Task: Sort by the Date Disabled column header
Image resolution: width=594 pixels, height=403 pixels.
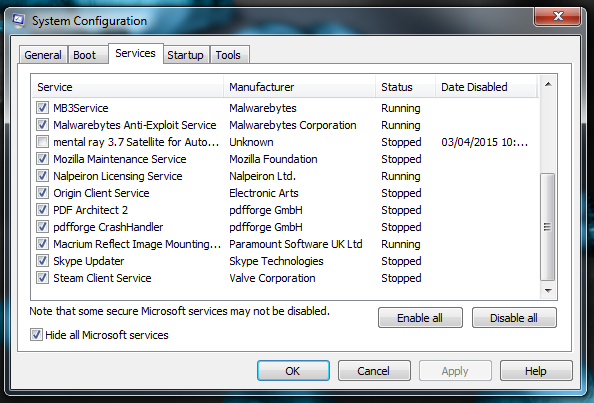Action: click(x=486, y=87)
